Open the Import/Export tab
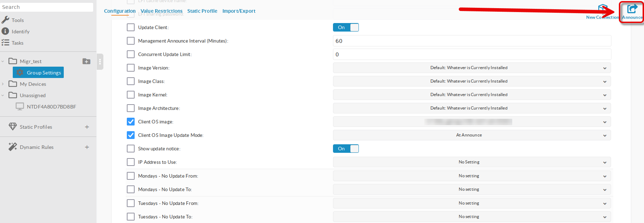The height and width of the screenshot is (223, 644). 239,11
